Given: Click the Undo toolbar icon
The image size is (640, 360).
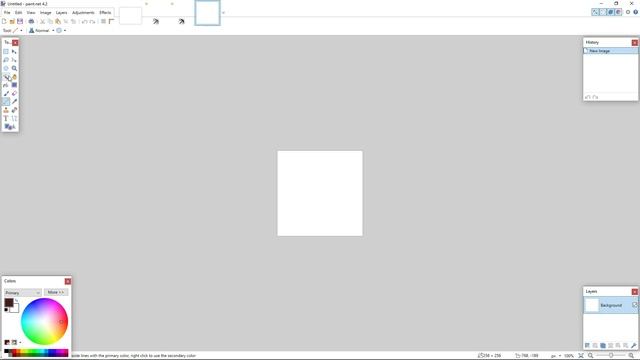Looking at the screenshot, I should (84, 21).
